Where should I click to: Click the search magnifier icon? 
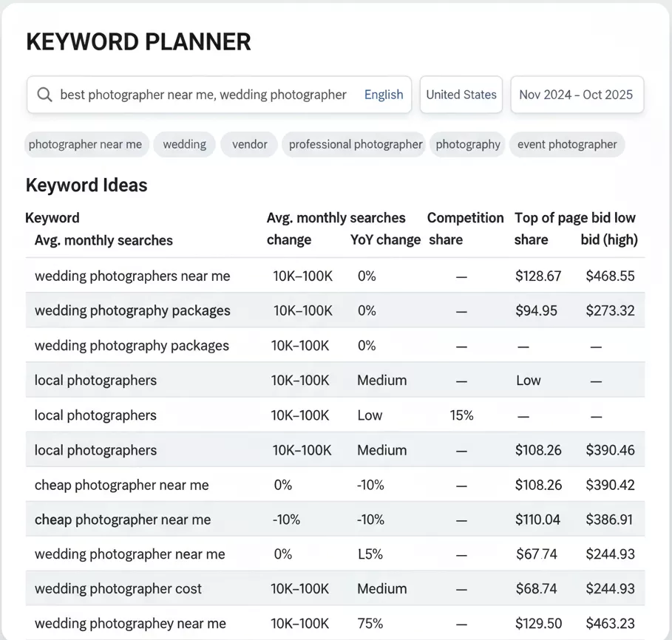(44, 95)
